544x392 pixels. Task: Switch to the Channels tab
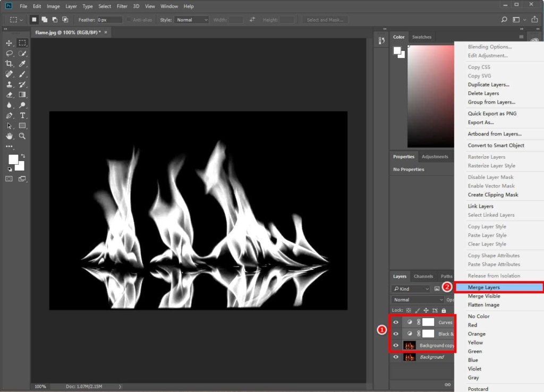point(423,276)
